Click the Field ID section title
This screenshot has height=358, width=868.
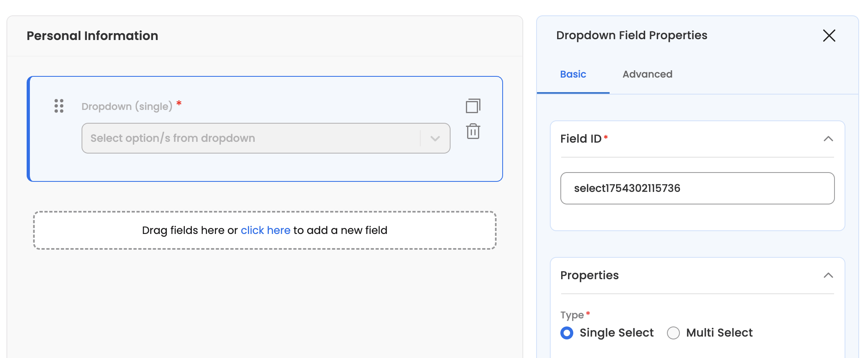[581, 139]
